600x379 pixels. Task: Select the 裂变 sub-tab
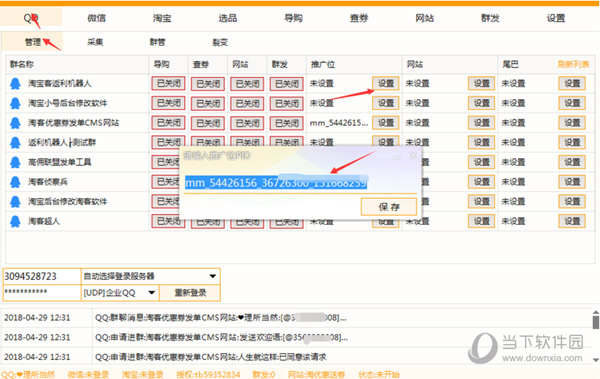[x=220, y=42]
